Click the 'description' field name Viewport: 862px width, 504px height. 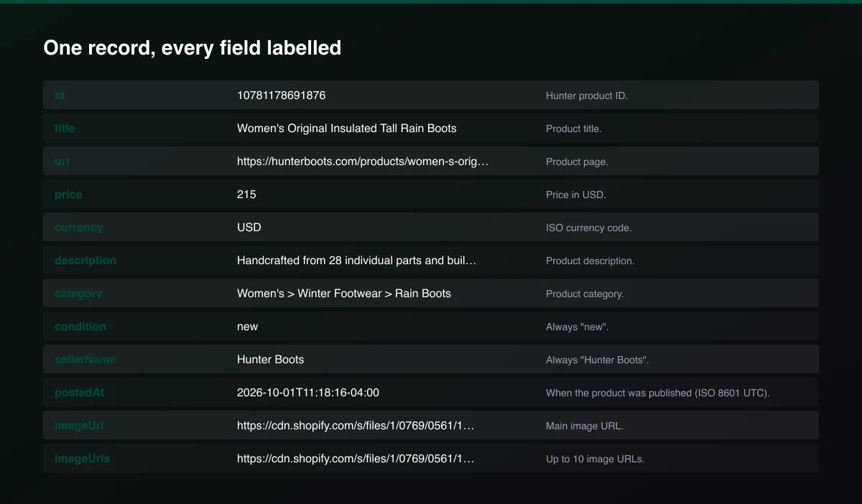(85, 260)
